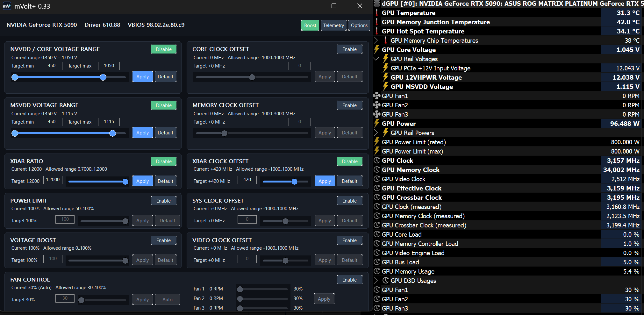Expand GPU Memory Chip Temperatures row
Screen dimensions: 644x315
[376, 40]
